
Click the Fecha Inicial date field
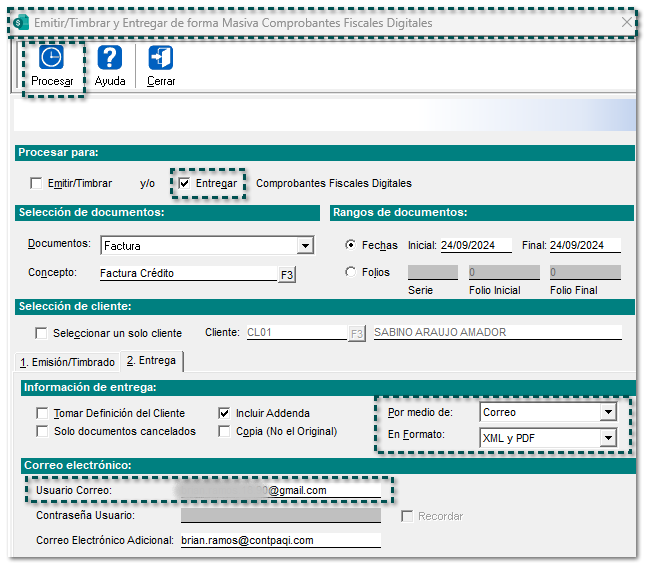point(475,246)
